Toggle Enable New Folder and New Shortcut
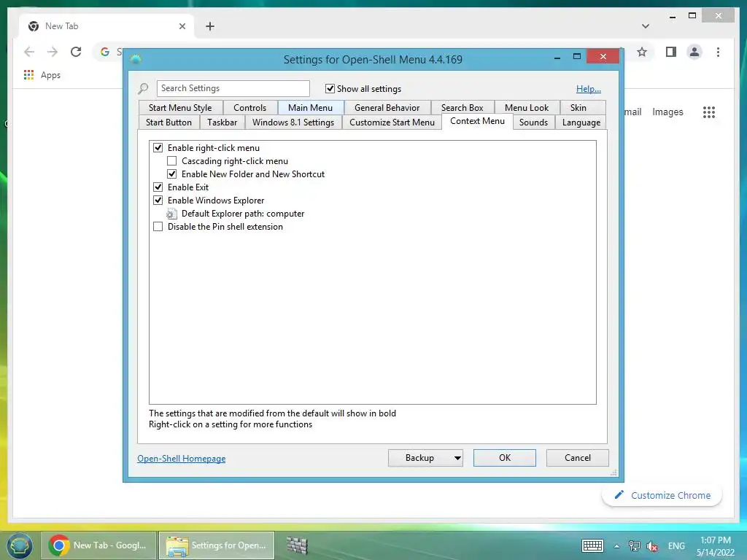The image size is (747, 560). pyautogui.click(x=172, y=174)
